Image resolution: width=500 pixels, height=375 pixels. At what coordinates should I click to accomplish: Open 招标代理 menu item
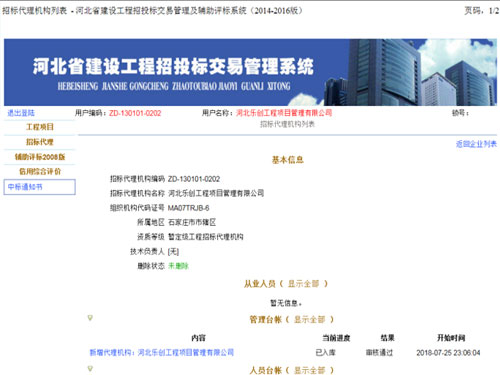pos(40,142)
